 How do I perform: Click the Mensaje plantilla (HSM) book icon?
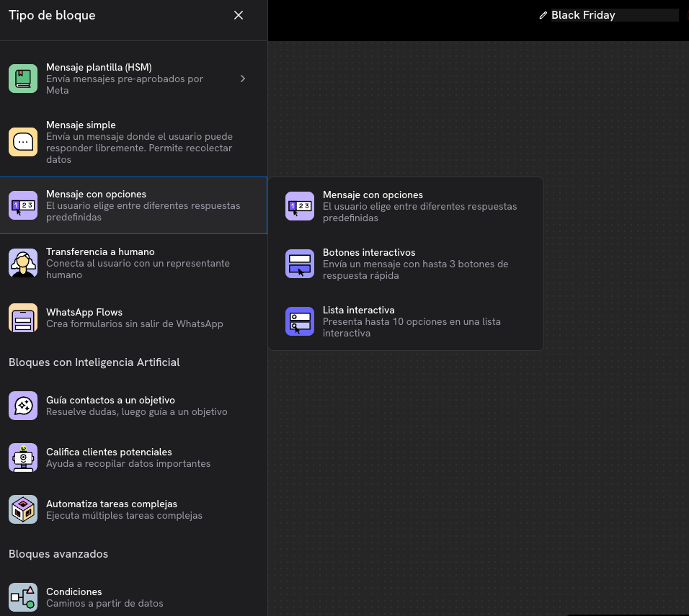(x=23, y=79)
